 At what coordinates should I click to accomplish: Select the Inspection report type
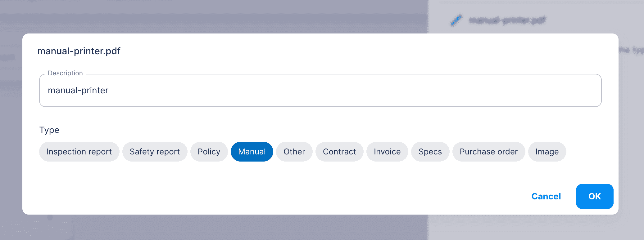tap(79, 152)
